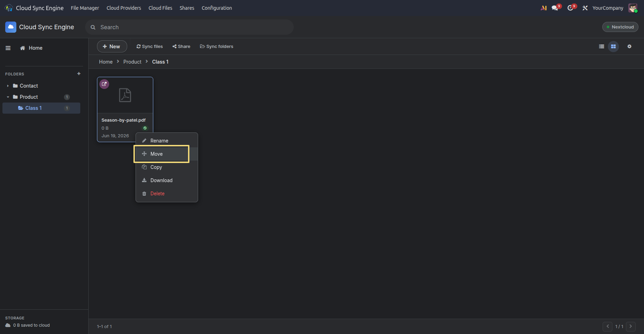The height and width of the screenshot is (334, 644).
Task: Choose Rename from the context menu
Action: [167, 141]
